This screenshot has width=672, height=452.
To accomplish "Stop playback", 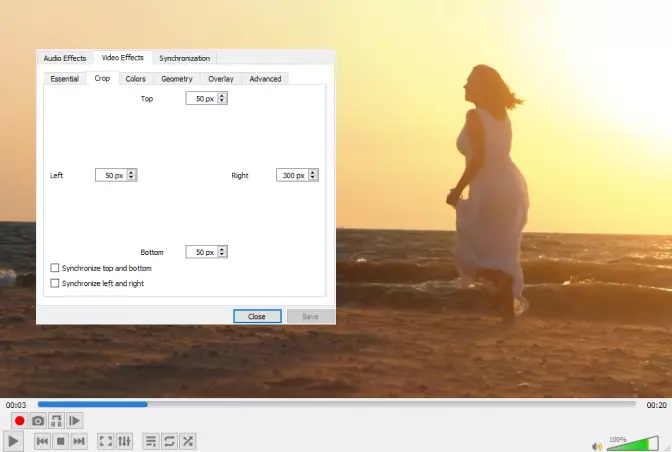I will pos(60,441).
